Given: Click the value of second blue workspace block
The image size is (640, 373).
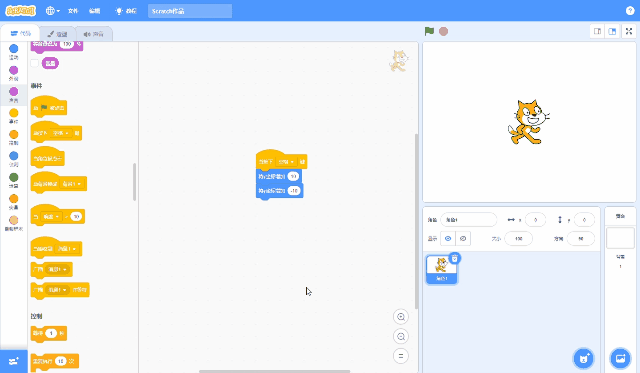Looking at the screenshot, I should point(294,191).
